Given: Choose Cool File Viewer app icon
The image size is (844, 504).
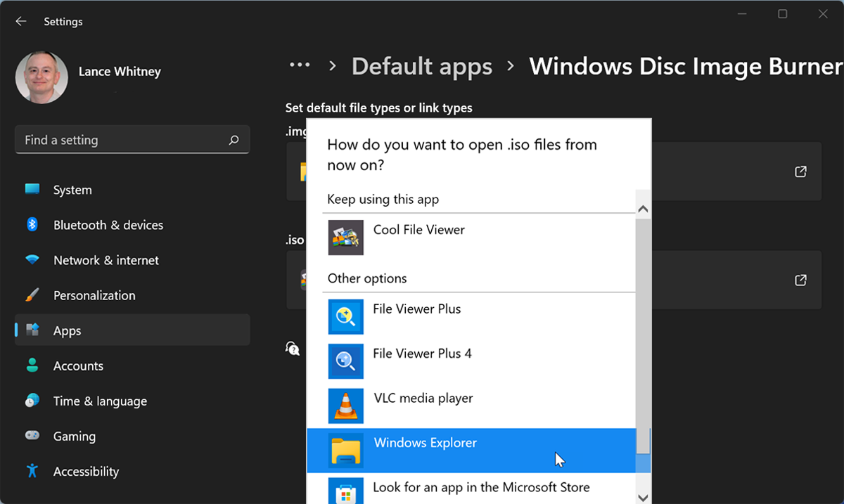Looking at the screenshot, I should tap(346, 238).
